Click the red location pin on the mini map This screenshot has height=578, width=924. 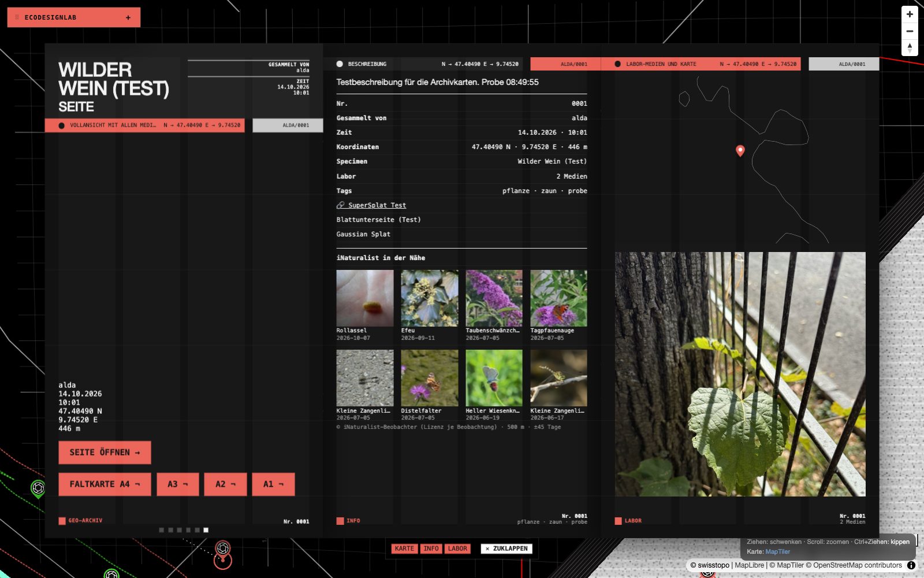(740, 151)
